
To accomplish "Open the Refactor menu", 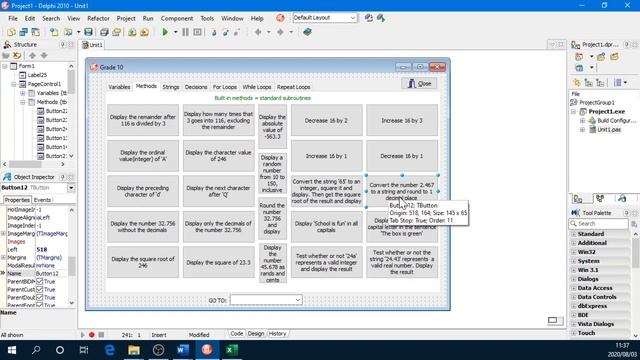I will 98,18.
